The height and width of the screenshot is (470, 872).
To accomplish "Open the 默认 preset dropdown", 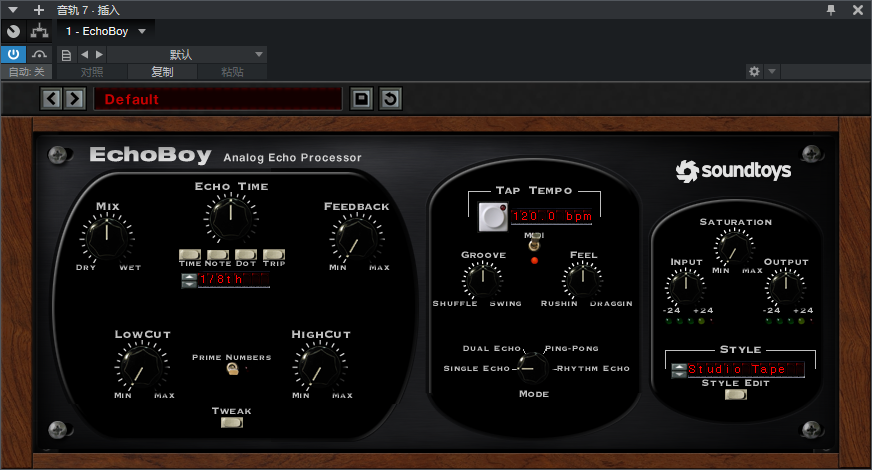I will (x=187, y=55).
